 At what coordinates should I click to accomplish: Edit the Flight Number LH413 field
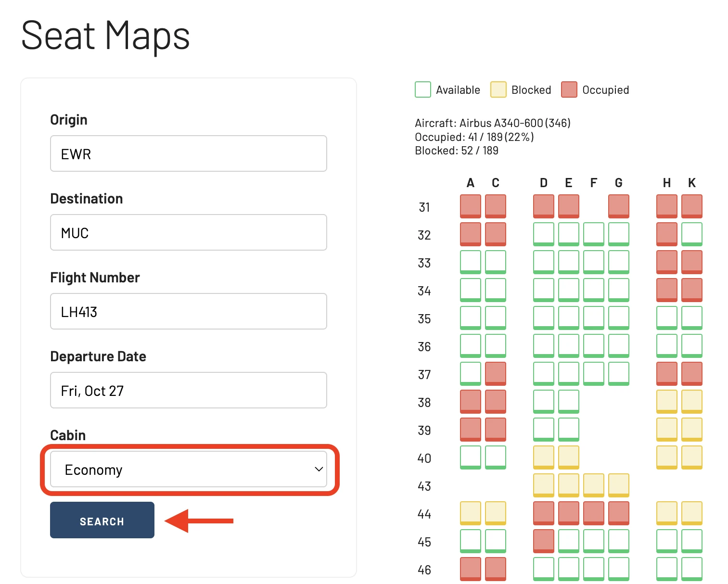pyautogui.click(x=189, y=311)
